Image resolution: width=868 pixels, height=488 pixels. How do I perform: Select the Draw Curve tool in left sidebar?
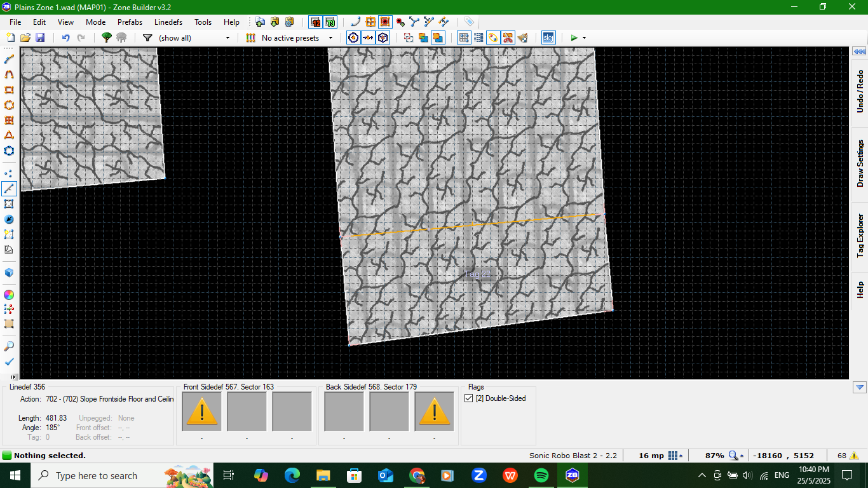9,74
